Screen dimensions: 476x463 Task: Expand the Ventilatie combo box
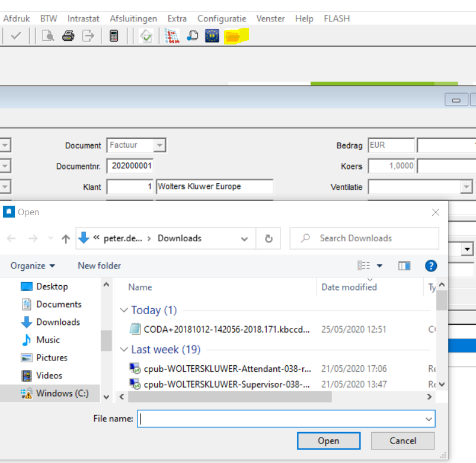[466, 187]
